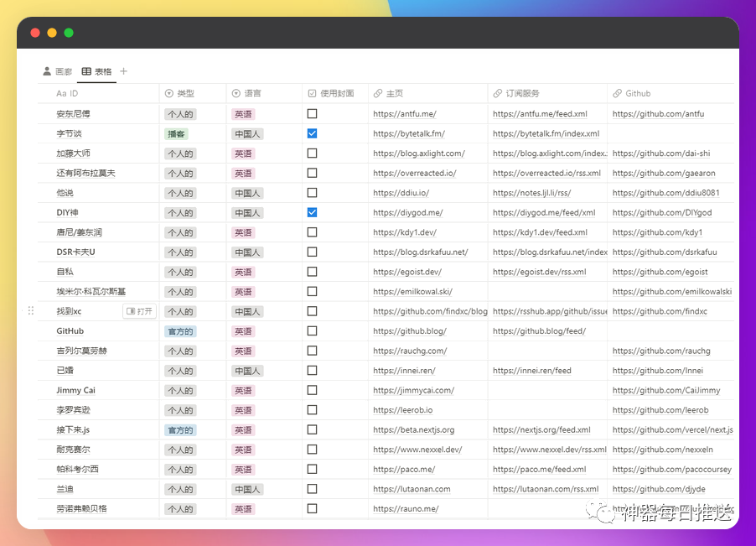
Task: Open the https://github.com/gaearon link
Action: pos(664,173)
